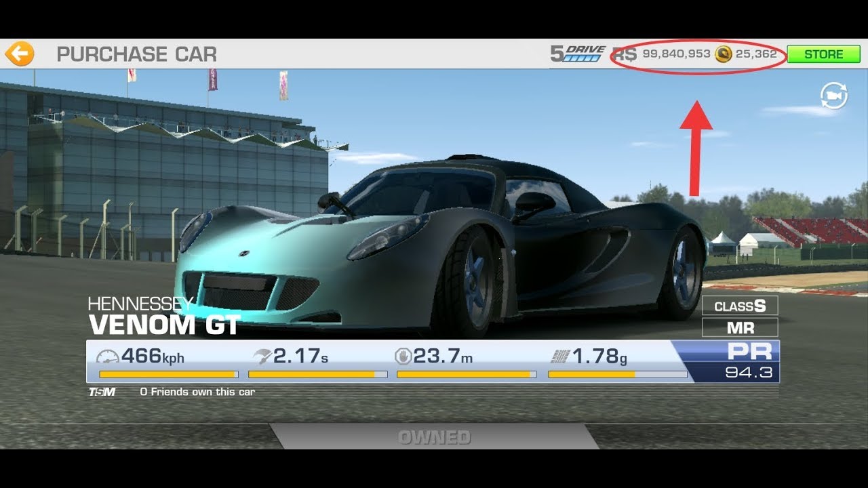
Task: Click the 2.17s acceleration value
Action: (x=300, y=356)
